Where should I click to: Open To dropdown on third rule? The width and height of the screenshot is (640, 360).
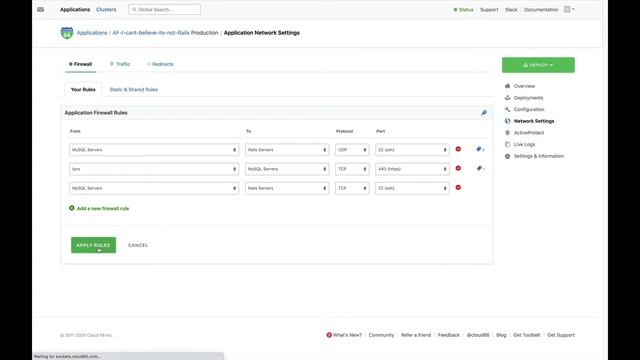[287, 188]
